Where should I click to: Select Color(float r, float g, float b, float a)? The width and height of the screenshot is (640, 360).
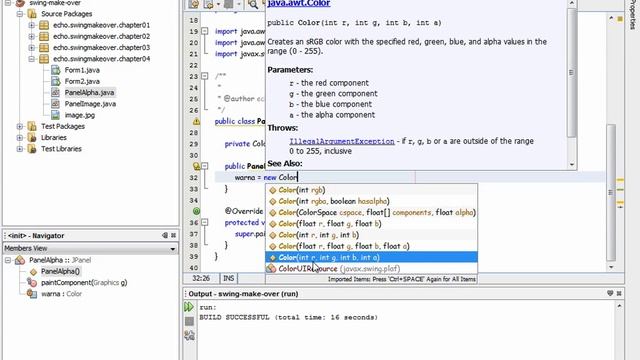click(x=371, y=246)
